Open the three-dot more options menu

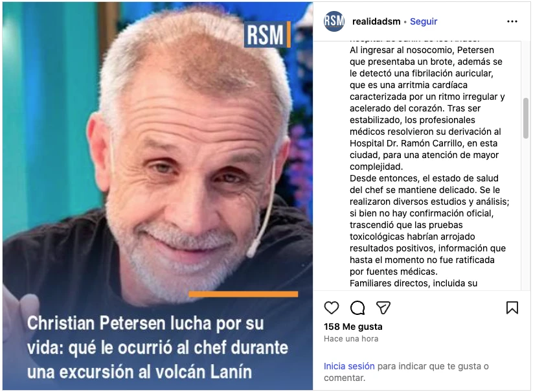pos(512,21)
